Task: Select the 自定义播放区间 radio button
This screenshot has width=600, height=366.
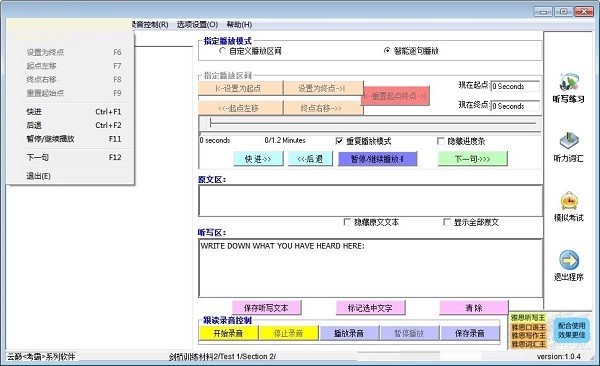Action: pos(222,51)
